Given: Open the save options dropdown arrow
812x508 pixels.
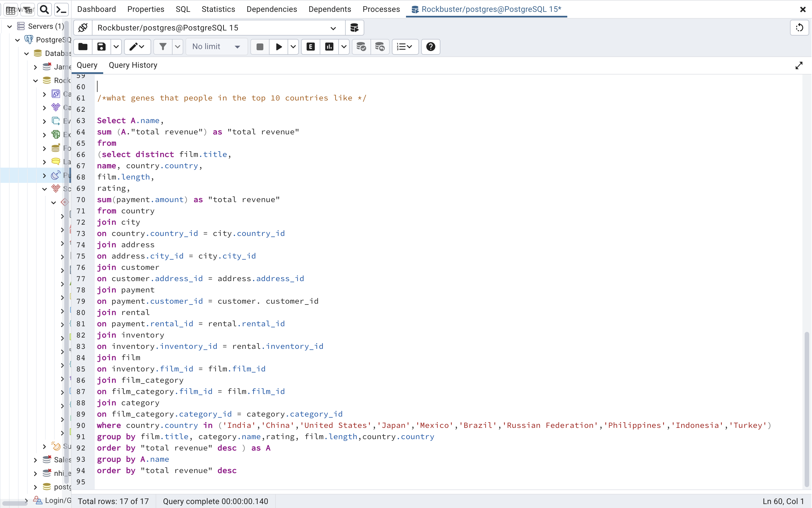Looking at the screenshot, I should tap(116, 46).
